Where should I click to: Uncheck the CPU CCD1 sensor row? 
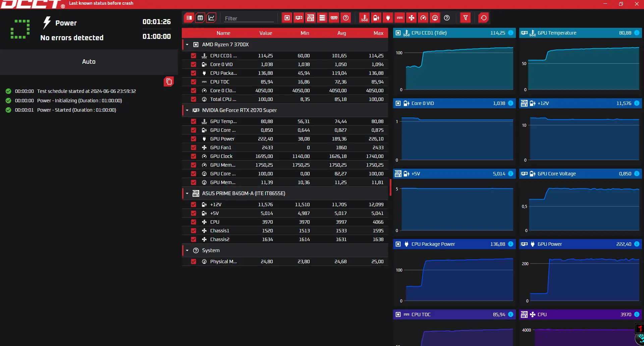tap(194, 56)
